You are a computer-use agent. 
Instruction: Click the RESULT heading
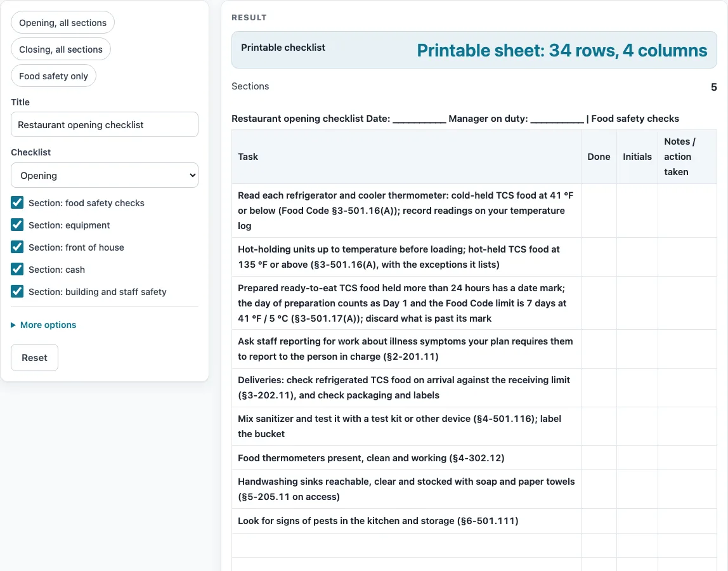click(x=249, y=18)
